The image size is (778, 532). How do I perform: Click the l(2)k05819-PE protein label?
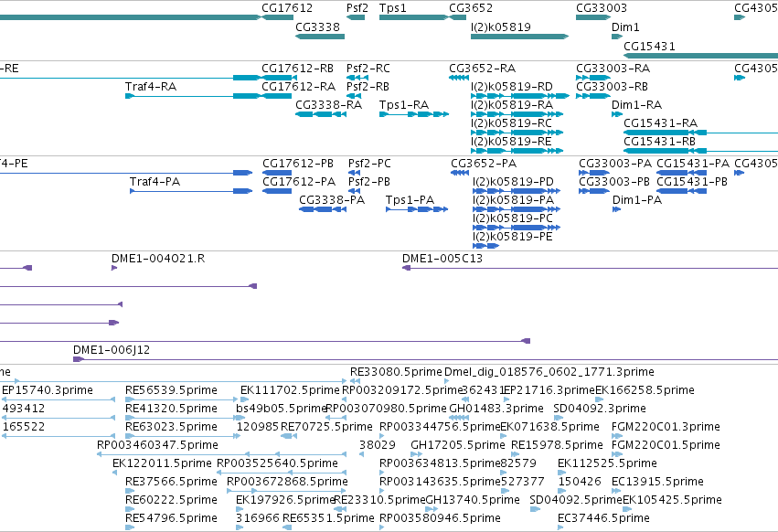(x=512, y=237)
